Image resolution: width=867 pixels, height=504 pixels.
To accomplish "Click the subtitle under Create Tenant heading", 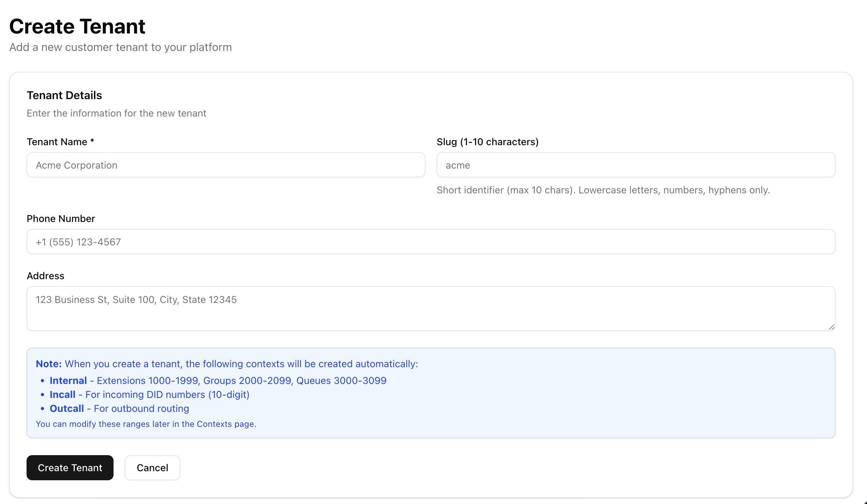I will [x=121, y=47].
